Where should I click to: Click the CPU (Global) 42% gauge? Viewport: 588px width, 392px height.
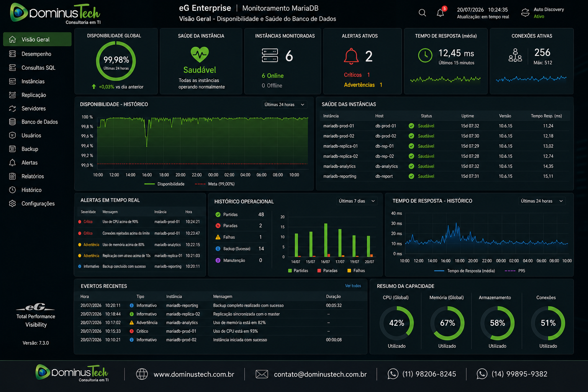coord(396,323)
